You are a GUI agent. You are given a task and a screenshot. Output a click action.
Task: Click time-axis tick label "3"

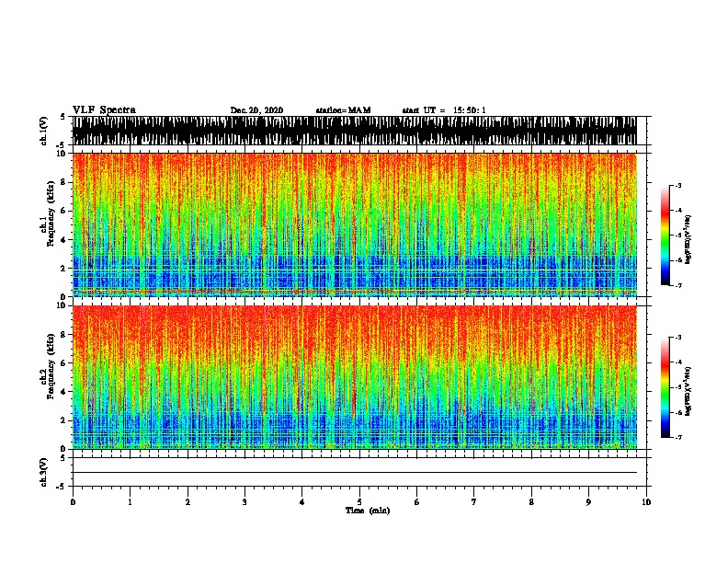point(245,502)
